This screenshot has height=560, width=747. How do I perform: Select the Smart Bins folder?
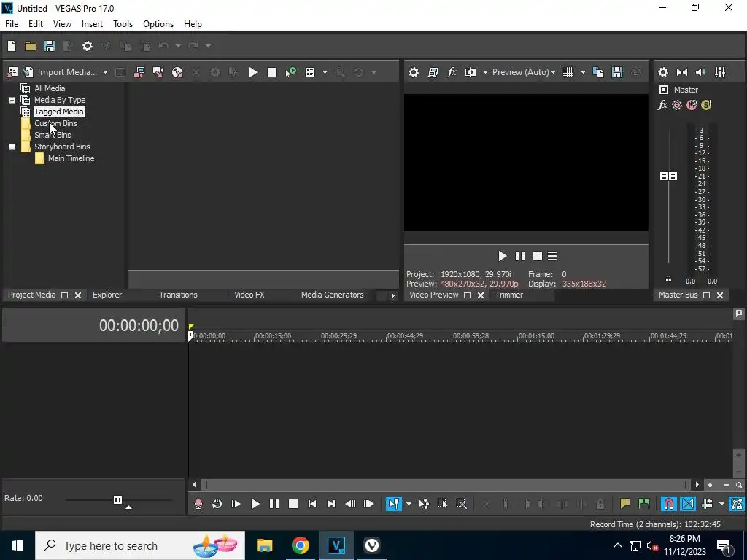(53, 135)
